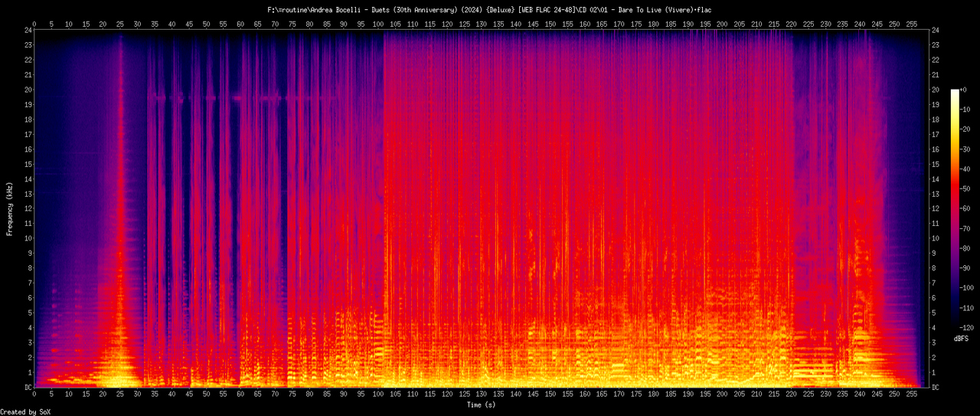Click the "-60" color scale value
The width and height of the screenshot is (980, 416).
click(x=966, y=209)
